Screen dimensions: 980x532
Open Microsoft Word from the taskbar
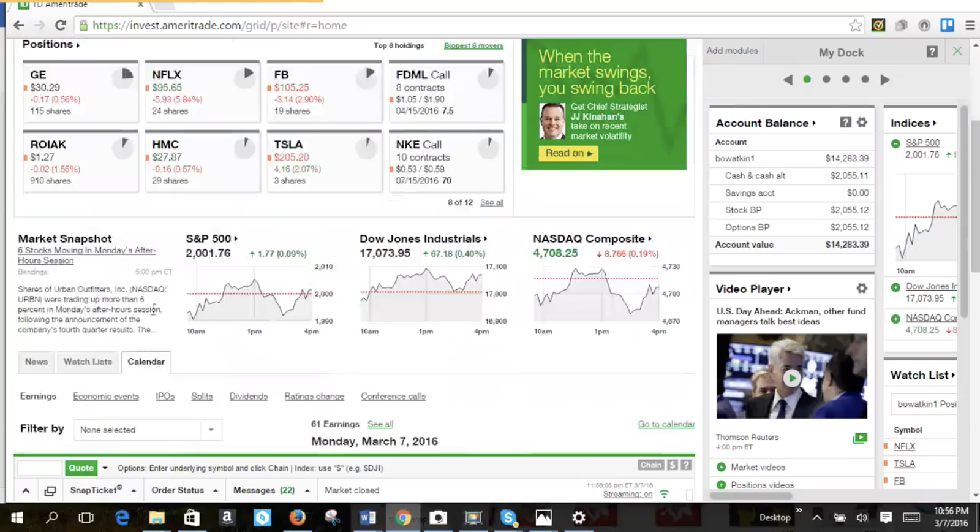click(367, 518)
